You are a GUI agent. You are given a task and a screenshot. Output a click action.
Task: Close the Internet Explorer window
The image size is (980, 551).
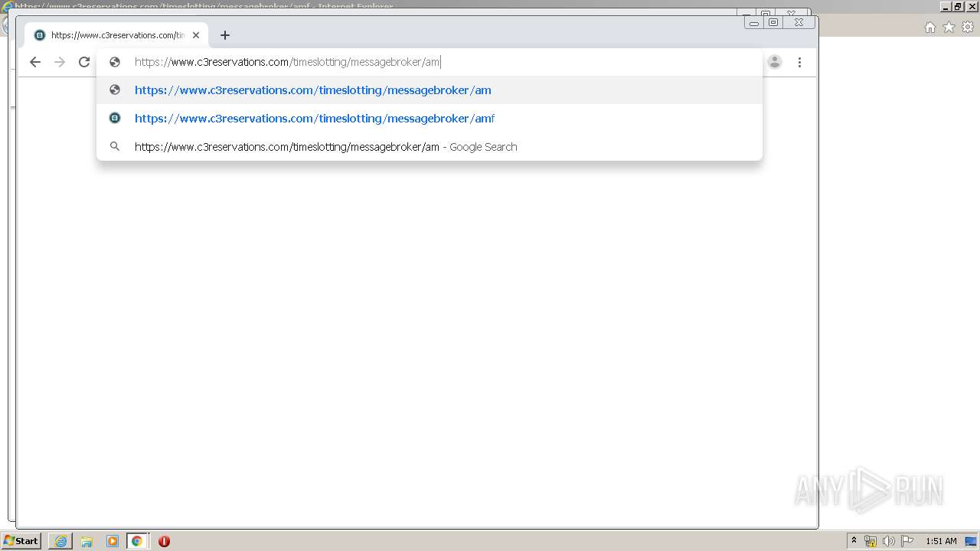[971, 6]
